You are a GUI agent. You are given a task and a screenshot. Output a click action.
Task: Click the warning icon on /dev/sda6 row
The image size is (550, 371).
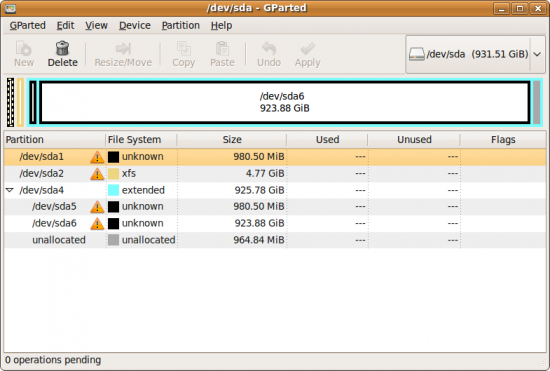click(97, 223)
